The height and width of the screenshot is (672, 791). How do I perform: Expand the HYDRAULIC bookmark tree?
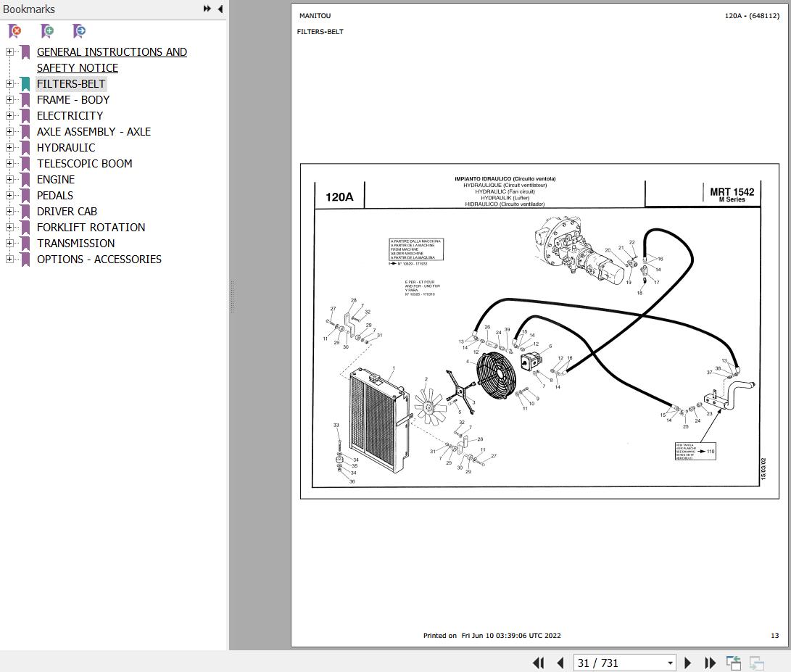(9, 147)
